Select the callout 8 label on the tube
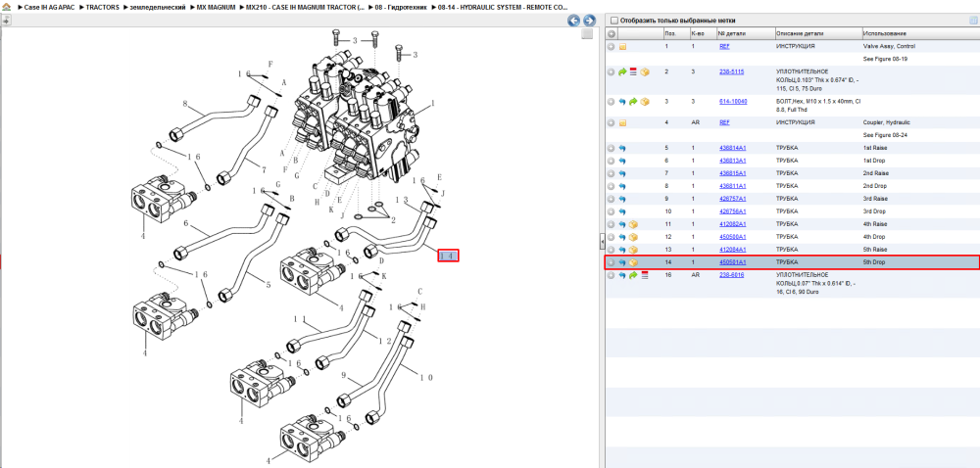The image size is (980, 468). click(x=185, y=104)
